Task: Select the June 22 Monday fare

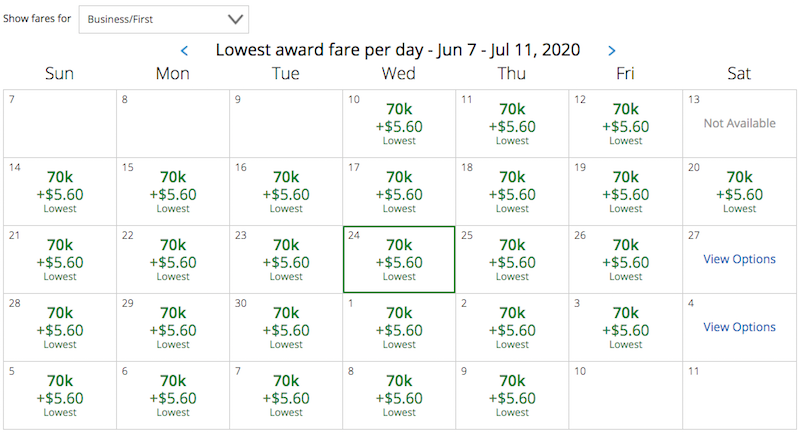Action: coord(173,260)
